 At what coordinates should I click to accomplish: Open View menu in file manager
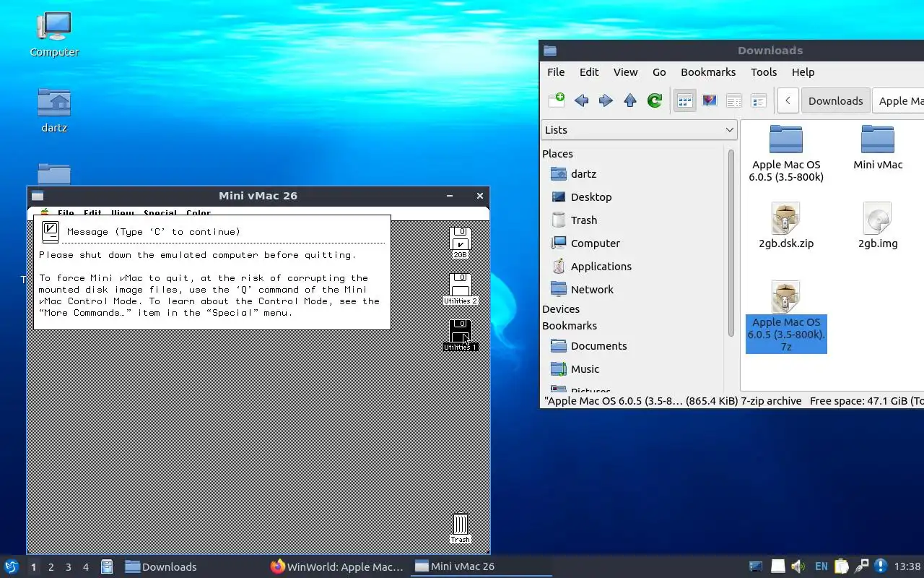click(x=625, y=72)
